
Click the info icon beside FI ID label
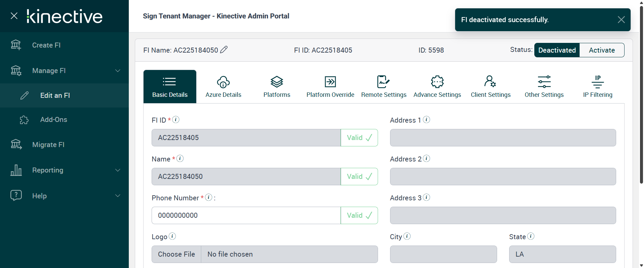tap(176, 120)
